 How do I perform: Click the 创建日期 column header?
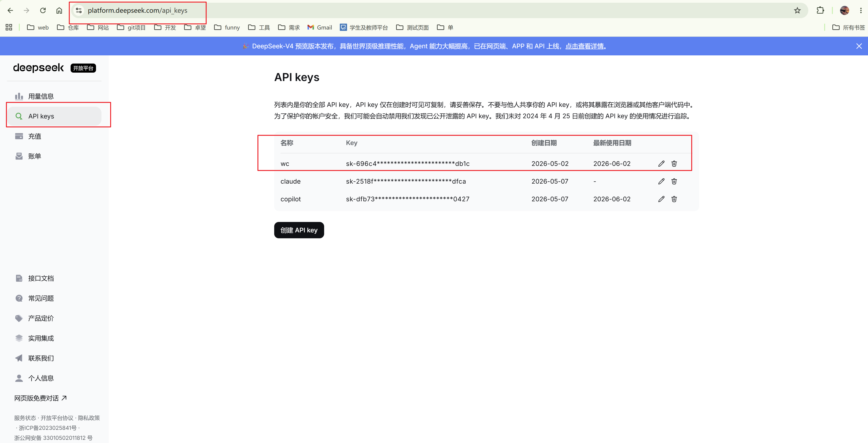point(544,143)
